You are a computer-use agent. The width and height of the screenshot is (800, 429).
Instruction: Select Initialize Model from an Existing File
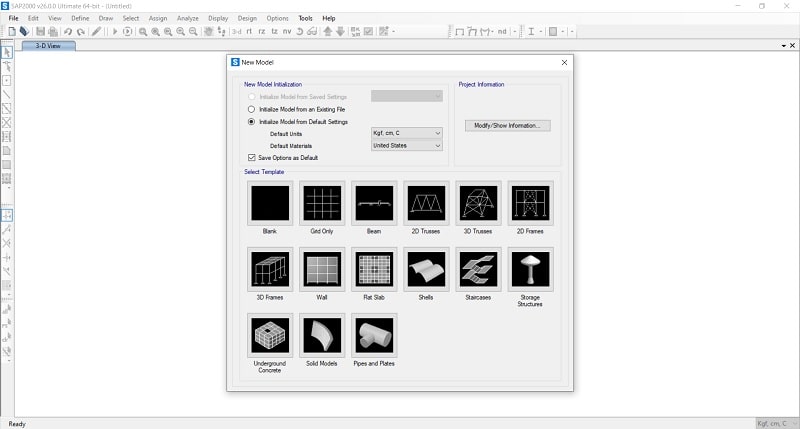pos(252,108)
